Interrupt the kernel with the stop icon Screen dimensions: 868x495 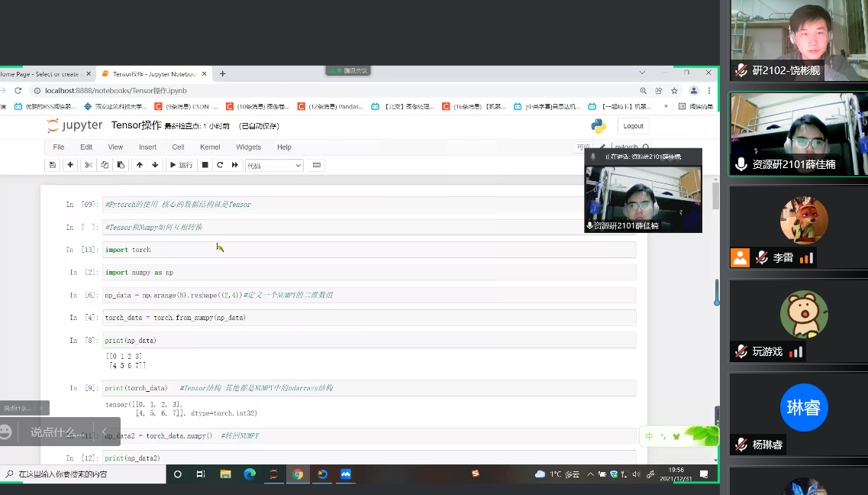pyautogui.click(x=205, y=165)
